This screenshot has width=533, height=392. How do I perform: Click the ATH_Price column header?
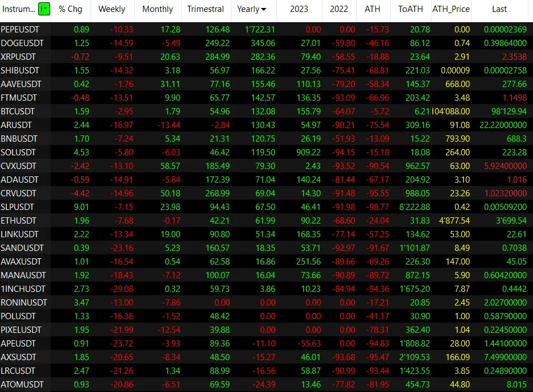click(451, 9)
